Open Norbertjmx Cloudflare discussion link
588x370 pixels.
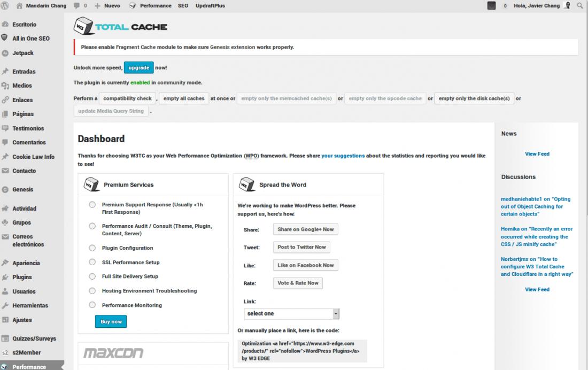(x=537, y=266)
